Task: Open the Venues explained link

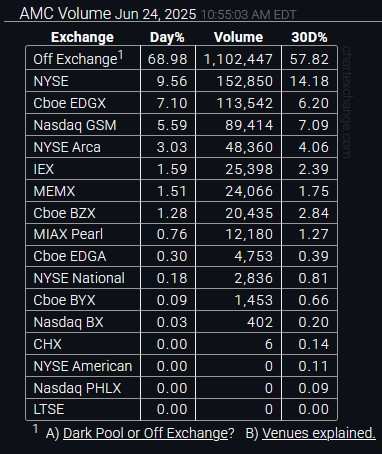Action: coord(319,433)
